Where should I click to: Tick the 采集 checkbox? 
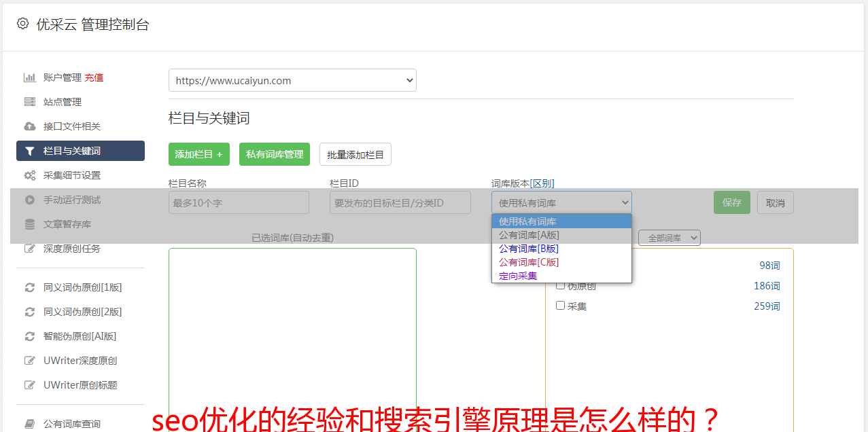point(561,306)
